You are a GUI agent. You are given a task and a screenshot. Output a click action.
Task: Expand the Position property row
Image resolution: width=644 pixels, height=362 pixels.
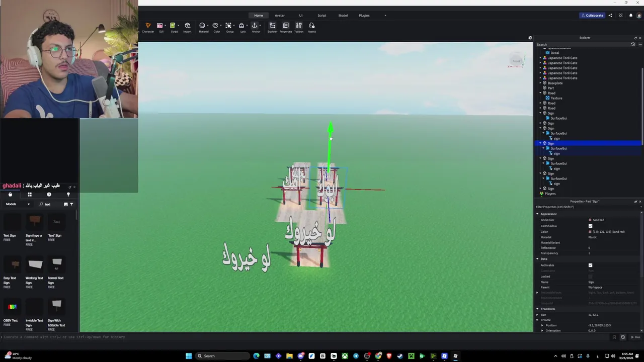click(542, 325)
